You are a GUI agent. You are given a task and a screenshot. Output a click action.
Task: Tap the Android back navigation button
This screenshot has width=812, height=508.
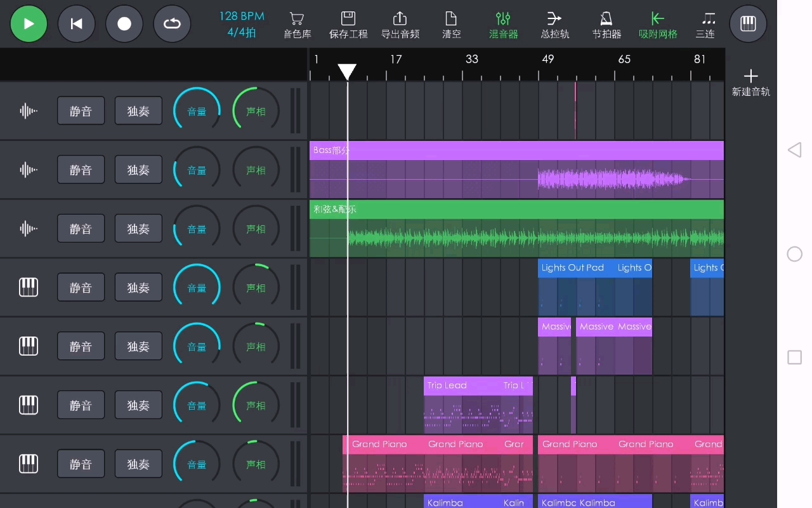click(x=794, y=150)
